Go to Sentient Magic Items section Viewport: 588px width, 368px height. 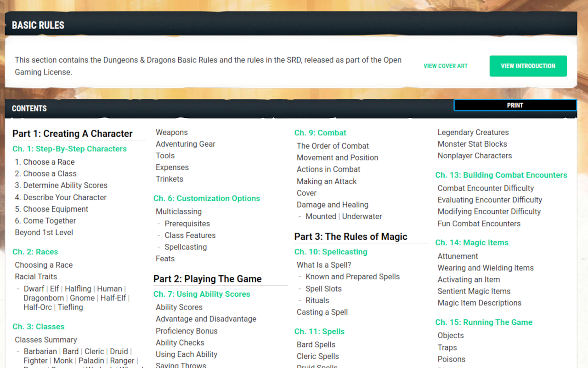coord(474,291)
